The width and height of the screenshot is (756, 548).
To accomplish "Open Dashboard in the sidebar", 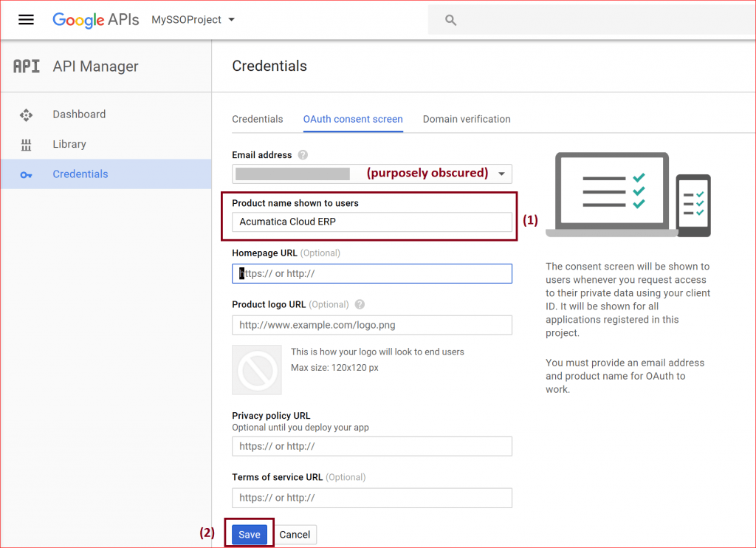I will (x=106, y=114).
